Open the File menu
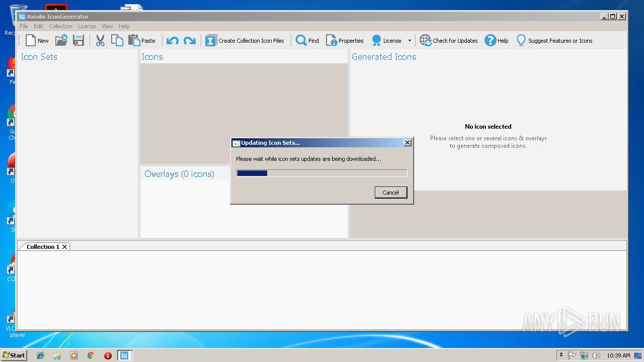 pyautogui.click(x=24, y=26)
